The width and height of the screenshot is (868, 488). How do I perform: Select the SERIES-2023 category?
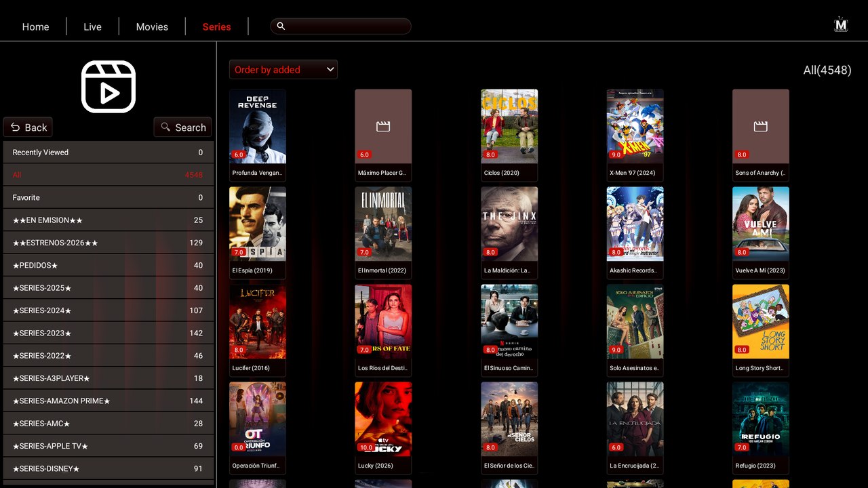tap(108, 333)
